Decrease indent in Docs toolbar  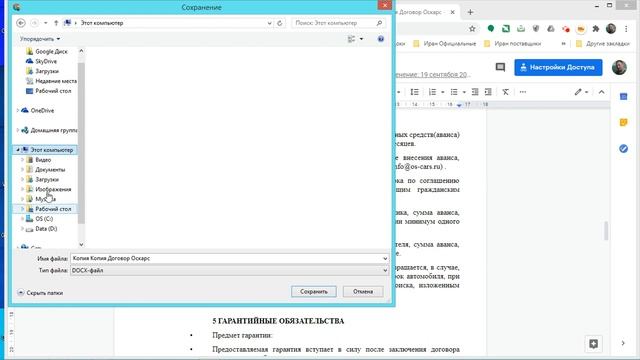click(475, 92)
